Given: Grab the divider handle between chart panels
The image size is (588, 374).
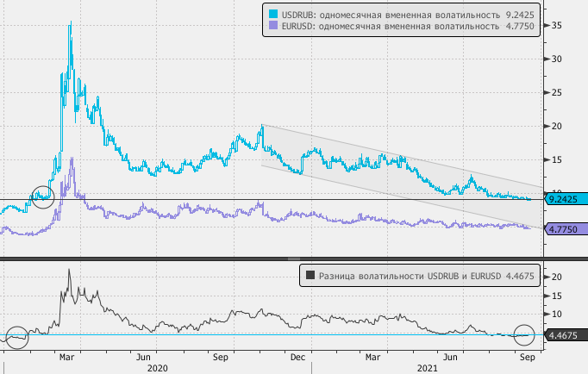Looking at the screenshot, I should click(293, 259).
